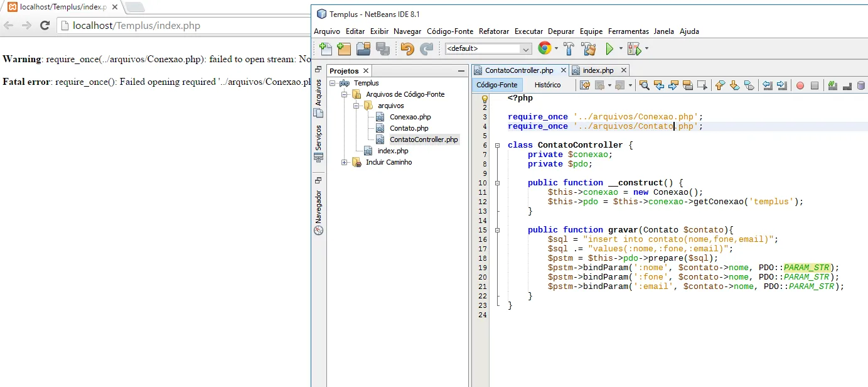Image resolution: width=868 pixels, height=387 pixels.
Task: Toggle the Histórico view button
Action: pos(547,85)
